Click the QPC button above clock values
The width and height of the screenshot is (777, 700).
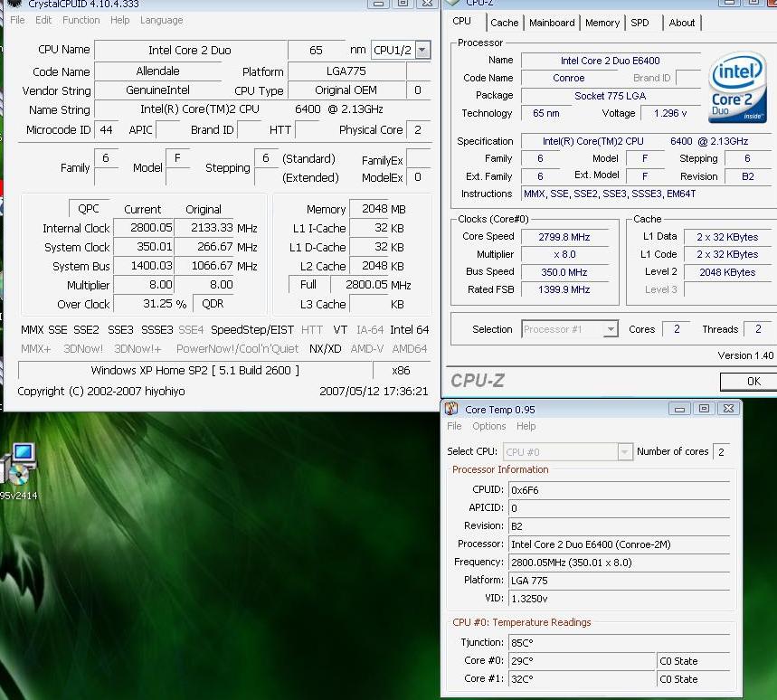click(89, 209)
